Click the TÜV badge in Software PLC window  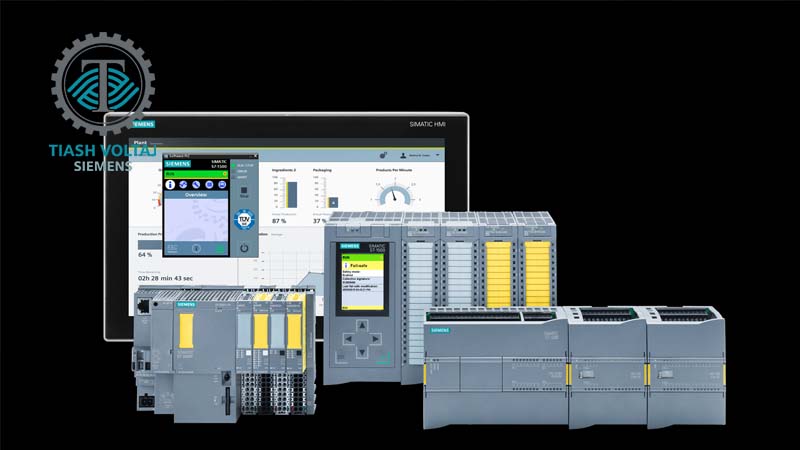click(244, 219)
